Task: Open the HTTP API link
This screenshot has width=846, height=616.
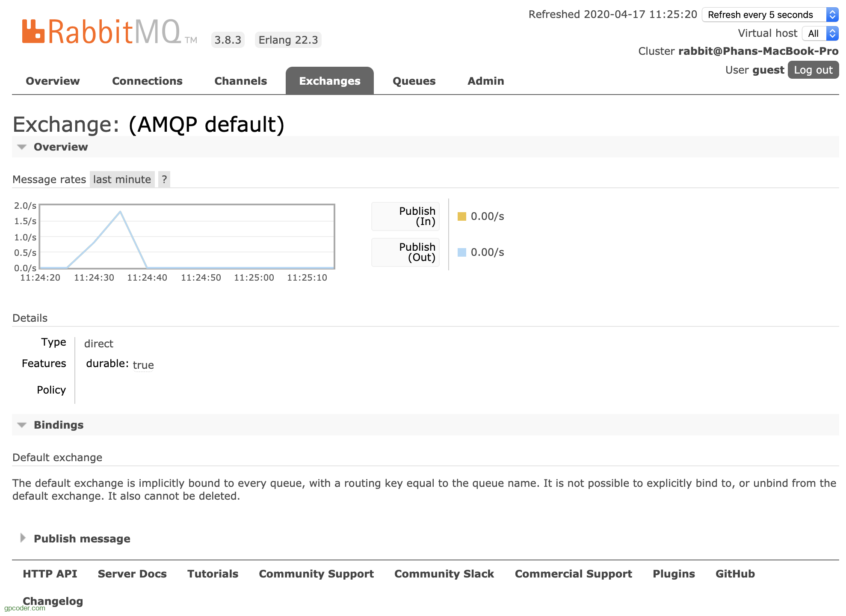Action: (50, 574)
